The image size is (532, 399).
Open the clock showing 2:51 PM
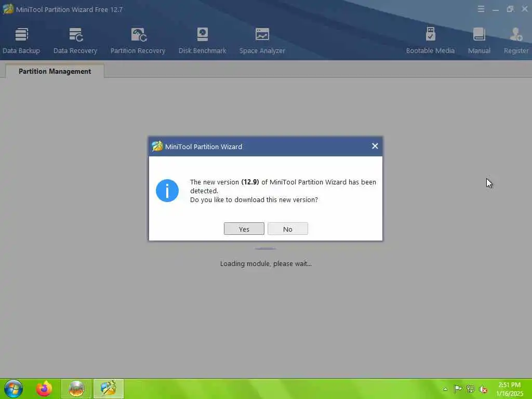[x=510, y=389]
